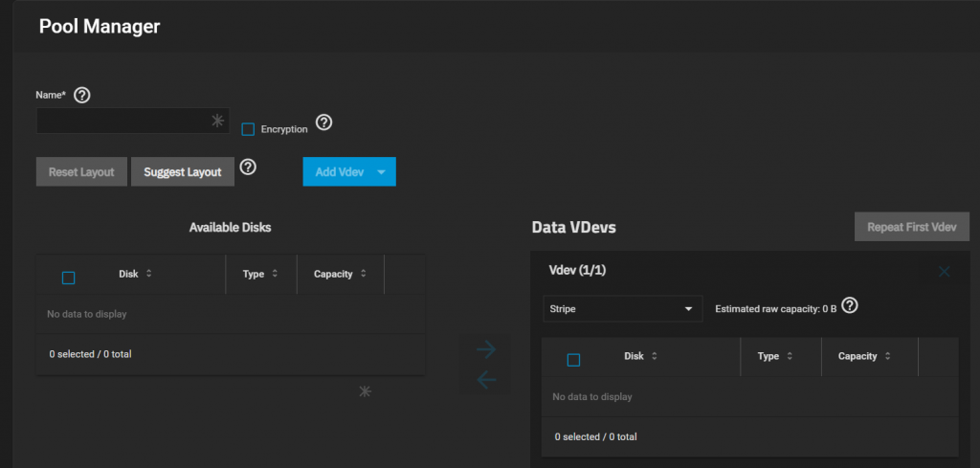Tick select-all checkbox in Available Disks
The width and height of the screenshot is (980, 468).
(x=69, y=279)
